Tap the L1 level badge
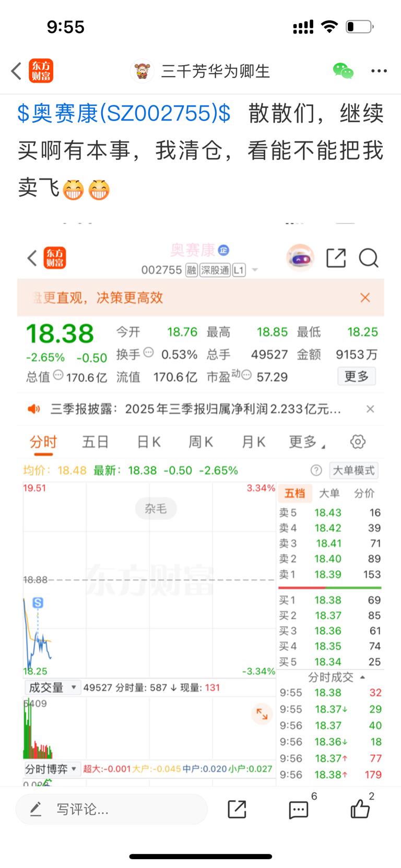 239,270
